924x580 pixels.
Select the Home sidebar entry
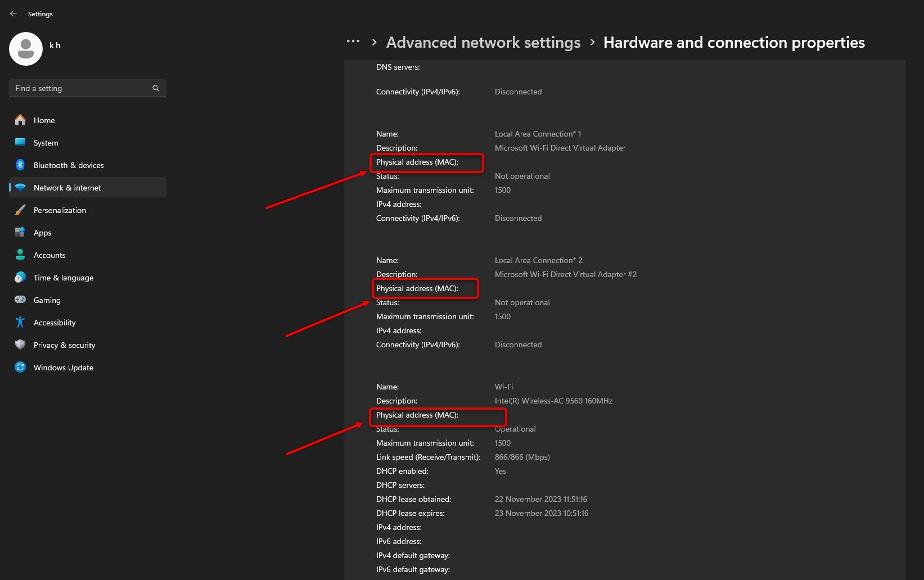click(44, 120)
